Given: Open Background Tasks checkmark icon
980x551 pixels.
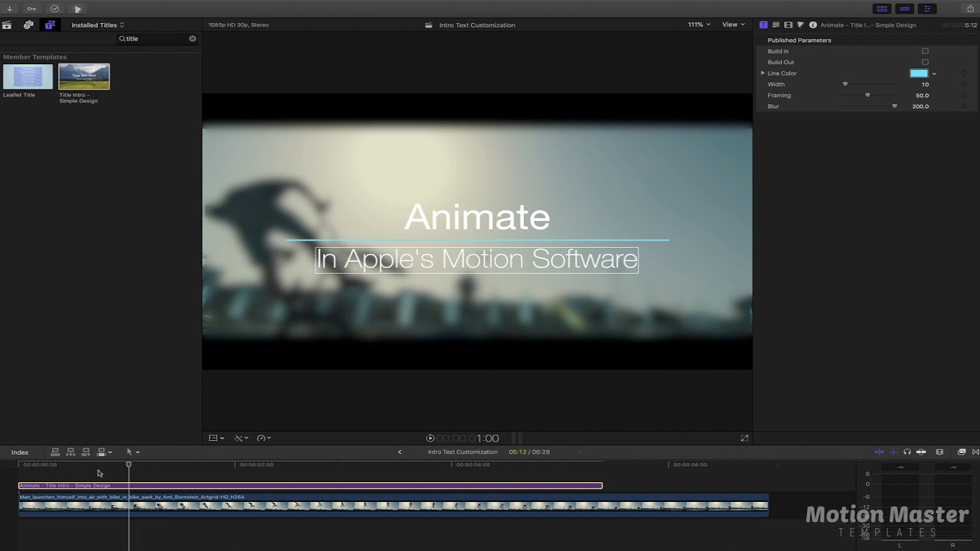Looking at the screenshot, I should click(54, 9).
